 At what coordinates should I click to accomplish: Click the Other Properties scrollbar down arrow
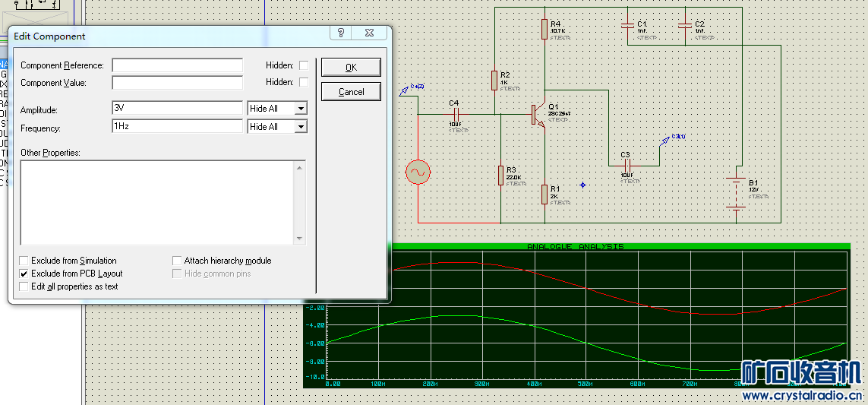300,239
